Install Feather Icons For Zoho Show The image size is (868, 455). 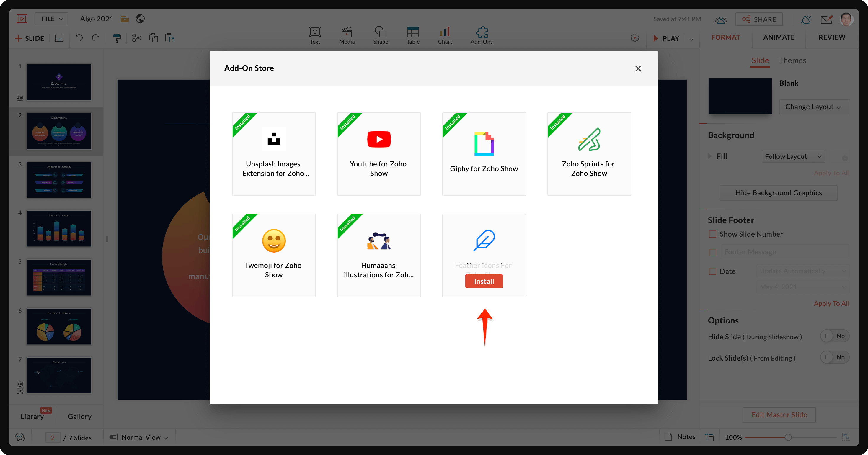484,281
